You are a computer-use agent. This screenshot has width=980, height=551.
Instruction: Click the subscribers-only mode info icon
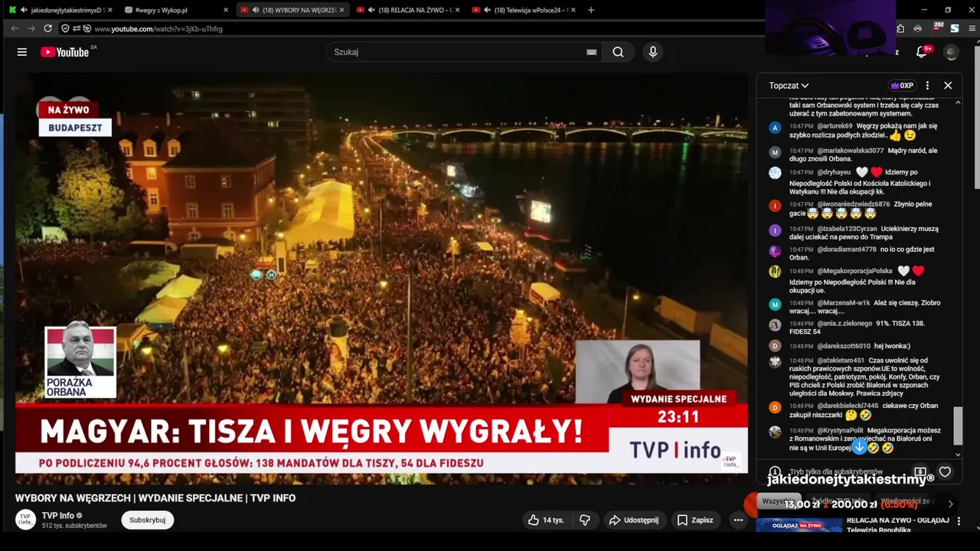[775, 472]
